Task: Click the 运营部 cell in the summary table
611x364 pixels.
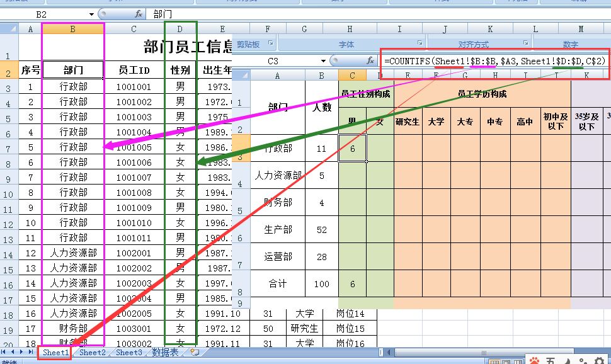Action: [x=278, y=257]
